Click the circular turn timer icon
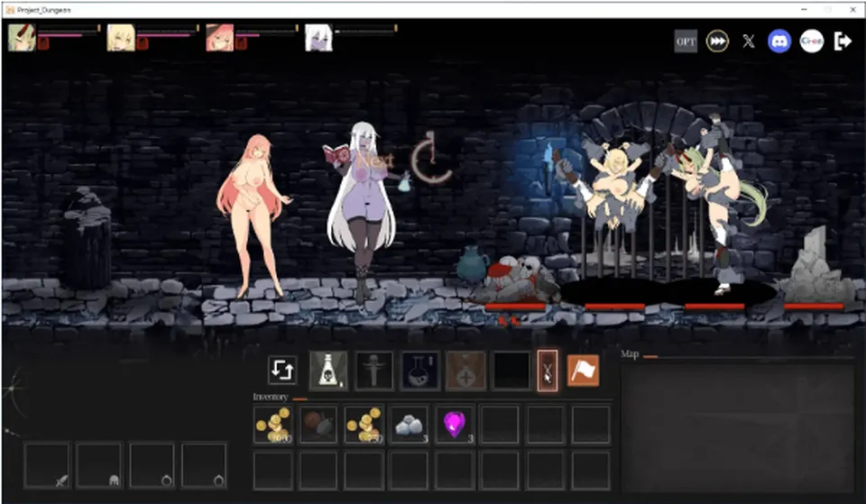The height and width of the screenshot is (504, 866). pos(431,159)
